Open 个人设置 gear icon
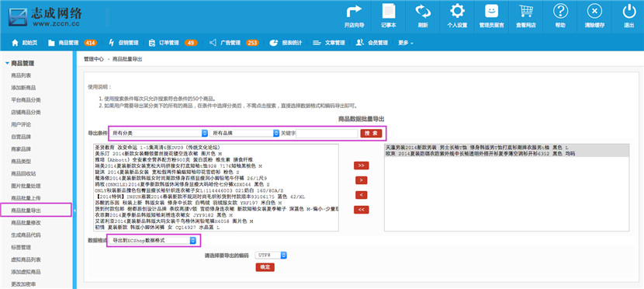644x289 pixels. 457,16
